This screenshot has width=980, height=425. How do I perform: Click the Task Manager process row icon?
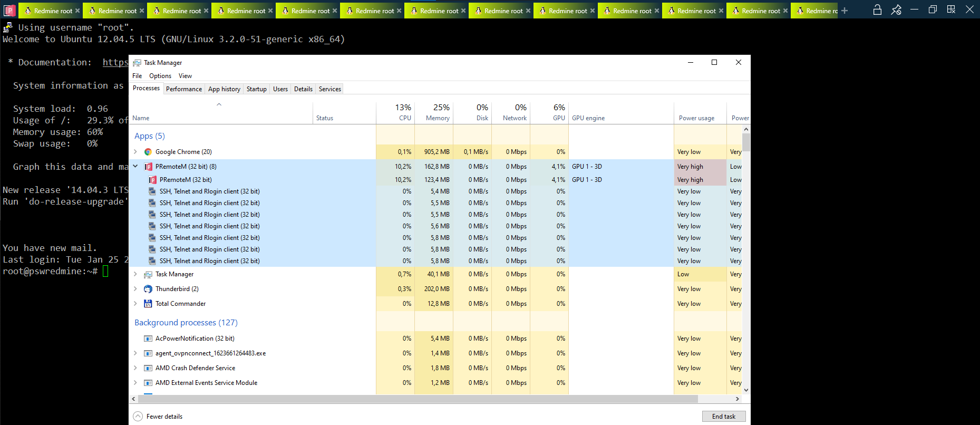[x=148, y=274]
